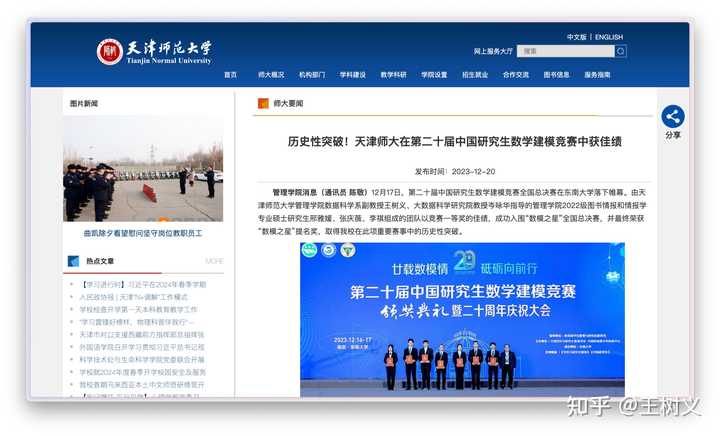Click the blue 热点文章 section icon
Screen dimensions: 720x436
[x=73, y=261]
